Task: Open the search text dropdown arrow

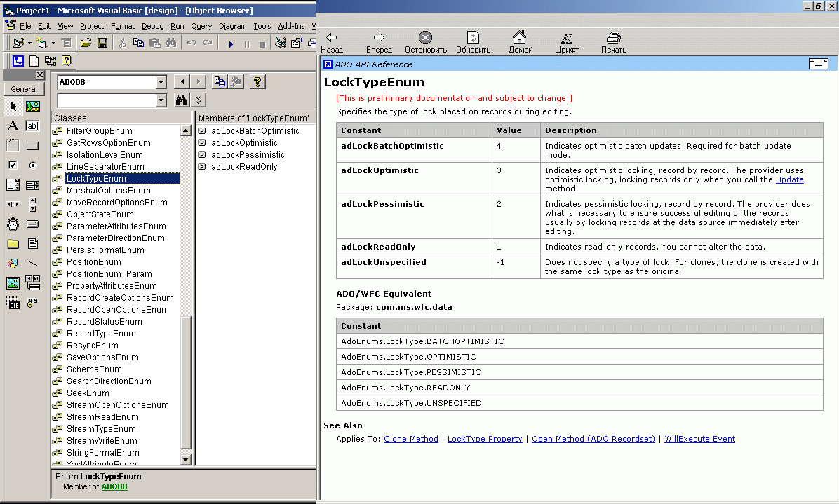Action: coord(161,100)
